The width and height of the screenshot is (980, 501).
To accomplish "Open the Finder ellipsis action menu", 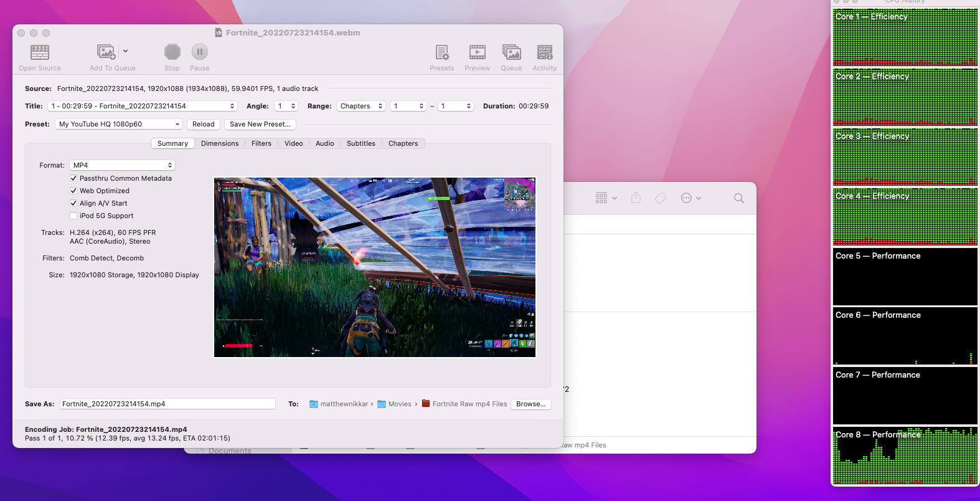I will coord(691,198).
